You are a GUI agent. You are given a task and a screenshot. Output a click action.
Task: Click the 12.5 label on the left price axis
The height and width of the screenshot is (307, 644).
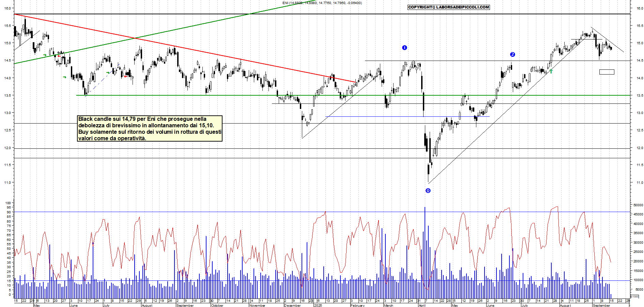click(x=7, y=130)
